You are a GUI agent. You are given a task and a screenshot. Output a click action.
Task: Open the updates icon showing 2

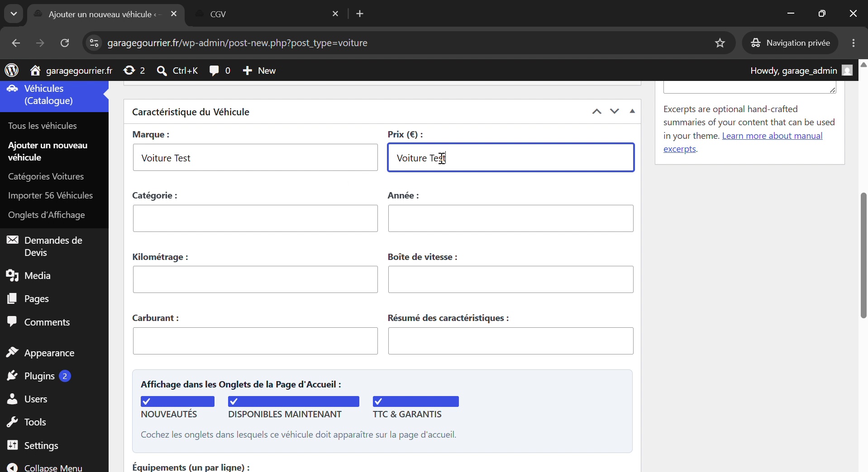[x=134, y=71]
